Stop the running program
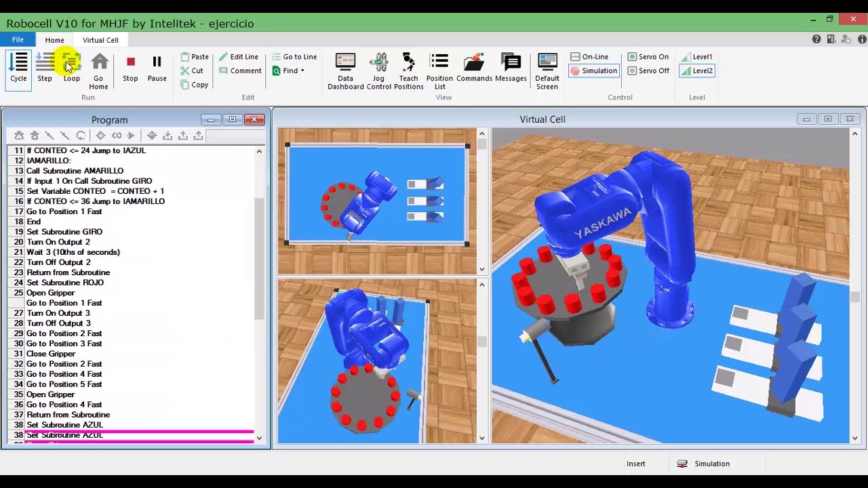Image resolution: width=868 pixels, height=488 pixels. 130,68
